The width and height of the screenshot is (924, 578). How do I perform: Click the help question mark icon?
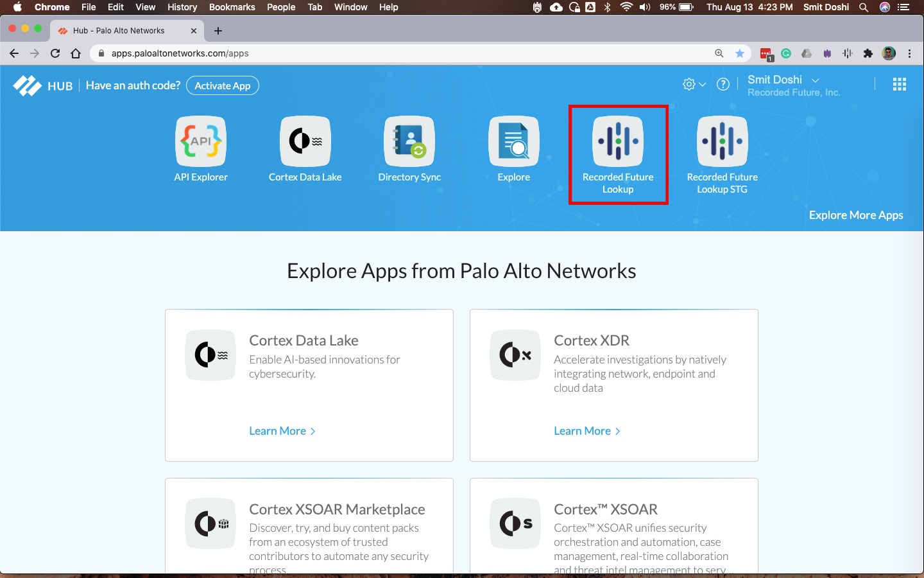723,85
